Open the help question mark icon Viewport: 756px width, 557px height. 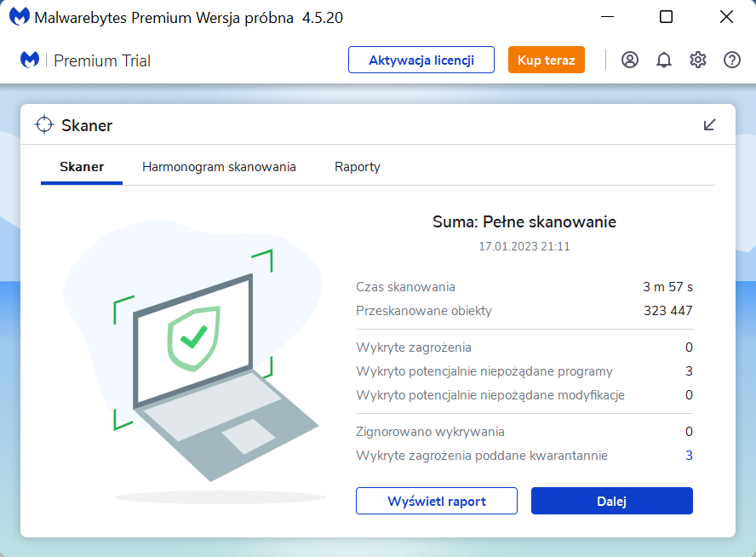(x=732, y=60)
